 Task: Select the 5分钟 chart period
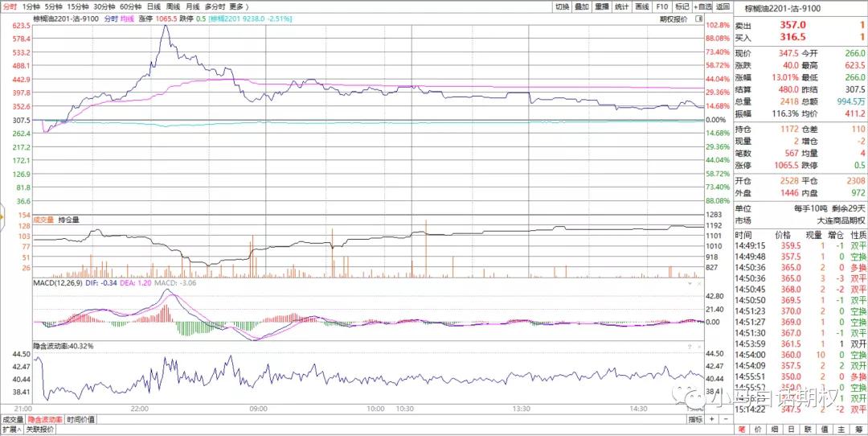(54, 6)
